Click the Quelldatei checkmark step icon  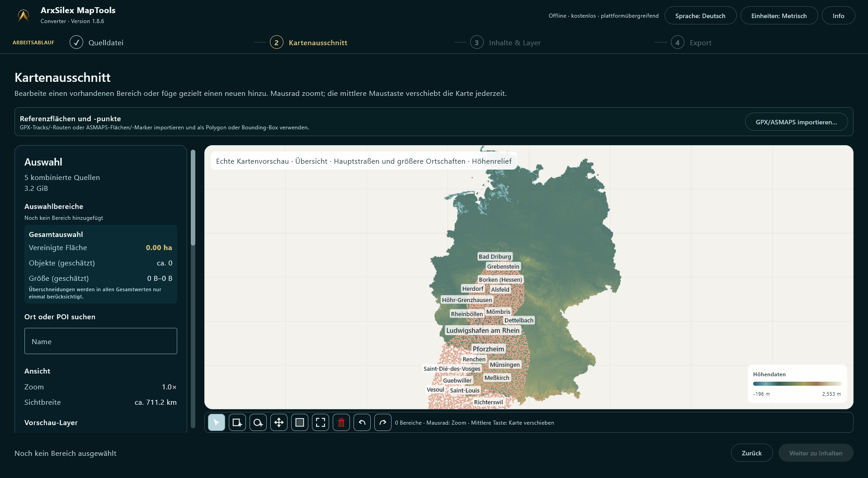click(76, 43)
